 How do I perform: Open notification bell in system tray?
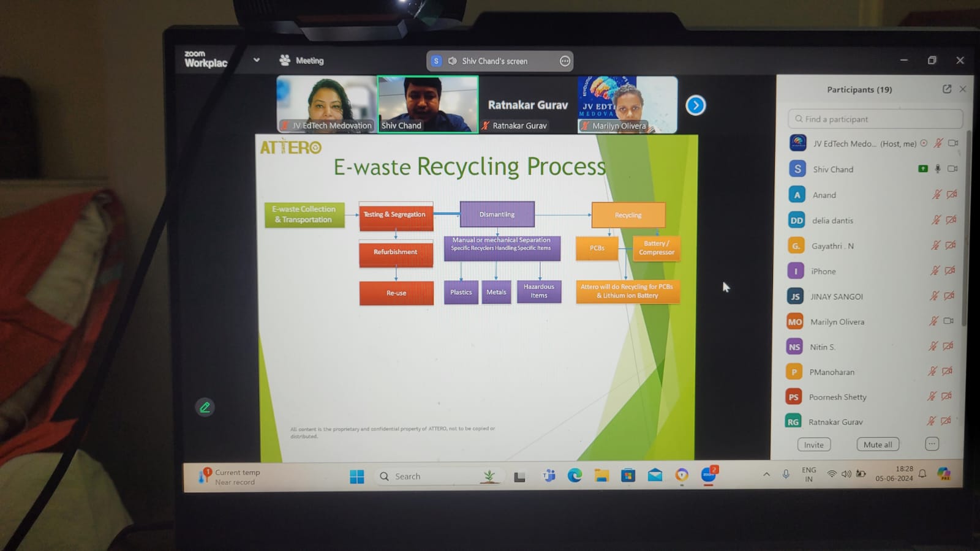922,474
